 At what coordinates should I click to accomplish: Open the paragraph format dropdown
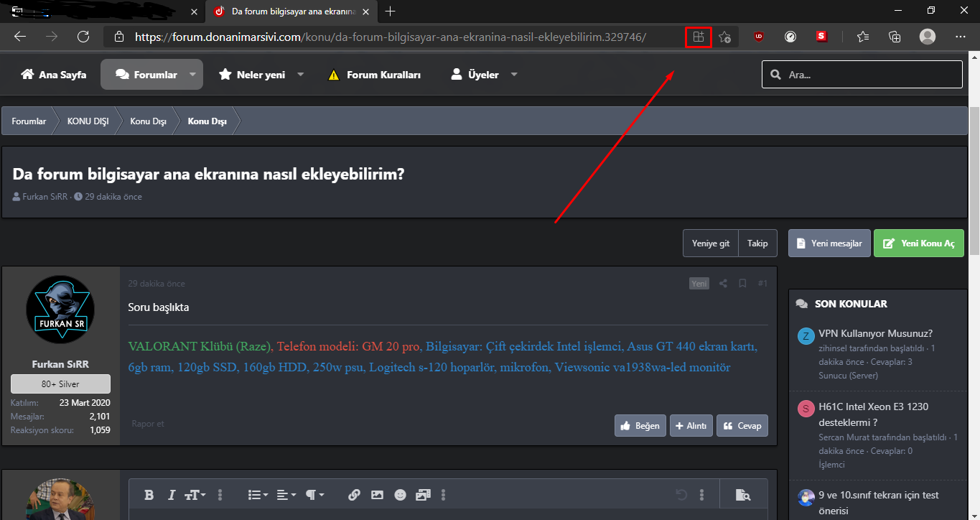(x=315, y=495)
